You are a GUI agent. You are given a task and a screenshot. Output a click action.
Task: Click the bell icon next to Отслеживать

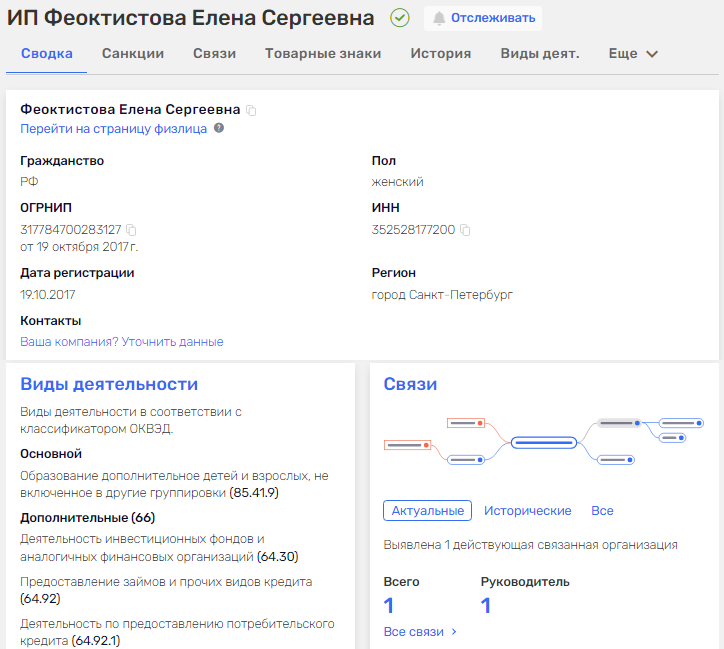pos(439,18)
